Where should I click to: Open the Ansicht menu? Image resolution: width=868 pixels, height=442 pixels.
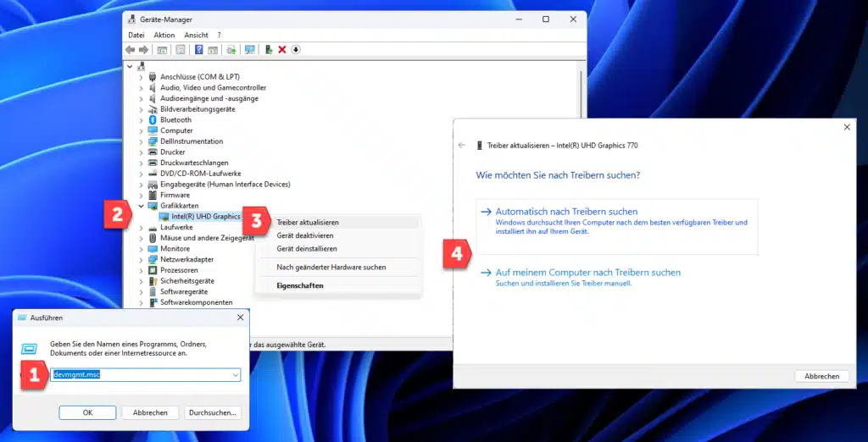[197, 35]
